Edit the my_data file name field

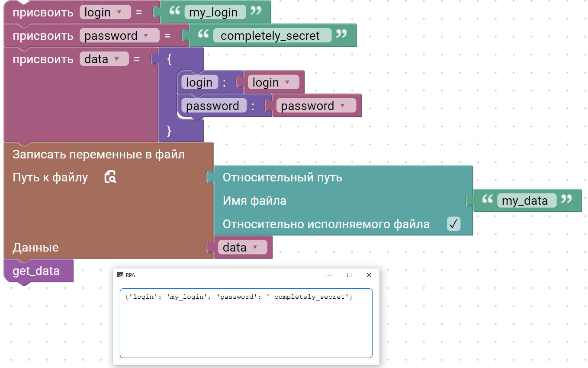point(525,200)
